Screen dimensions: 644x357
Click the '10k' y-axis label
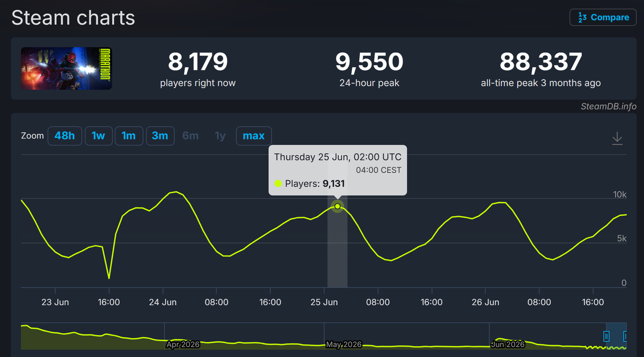click(620, 195)
